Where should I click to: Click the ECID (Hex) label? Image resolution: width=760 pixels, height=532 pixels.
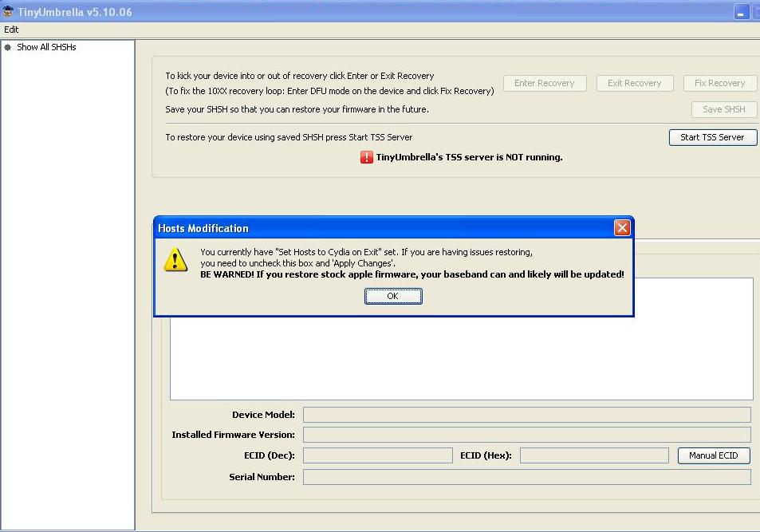(x=486, y=455)
